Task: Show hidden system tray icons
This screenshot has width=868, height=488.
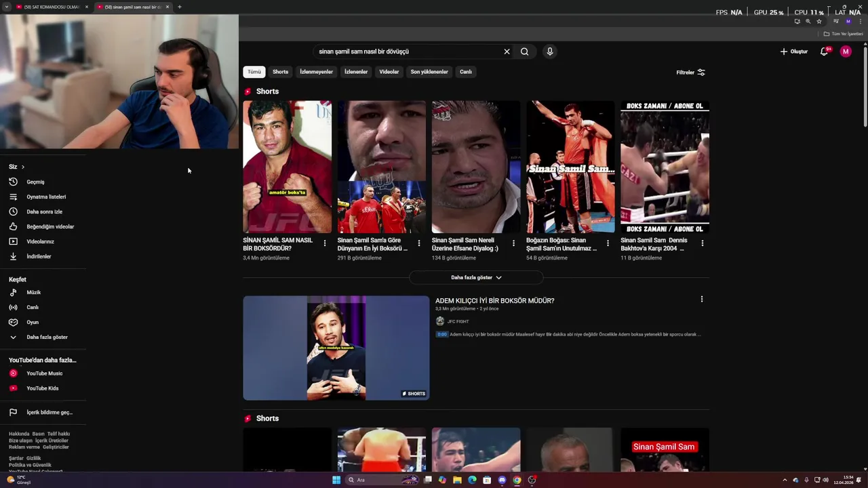Action: [x=785, y=480]
